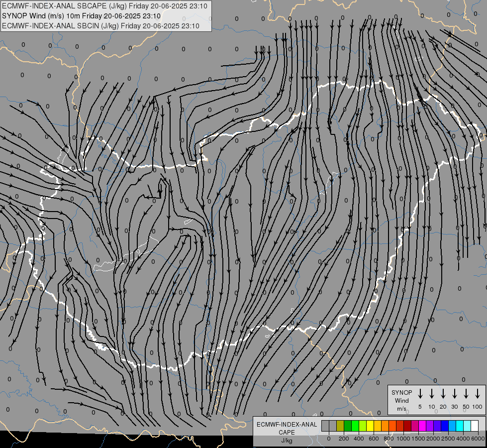The image size is (487, 448).
Task: Click the 800 tick label on CAPE scale
Action: [389, 439]
